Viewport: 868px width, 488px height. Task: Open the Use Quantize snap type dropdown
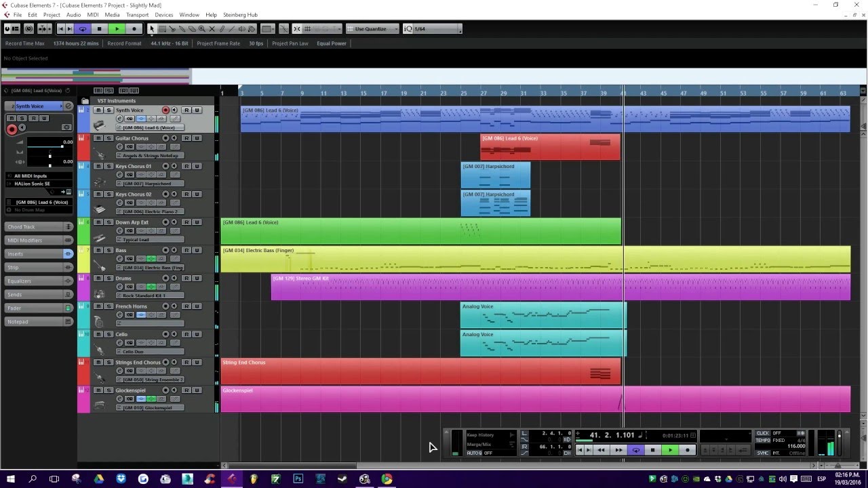coord(373,29)
